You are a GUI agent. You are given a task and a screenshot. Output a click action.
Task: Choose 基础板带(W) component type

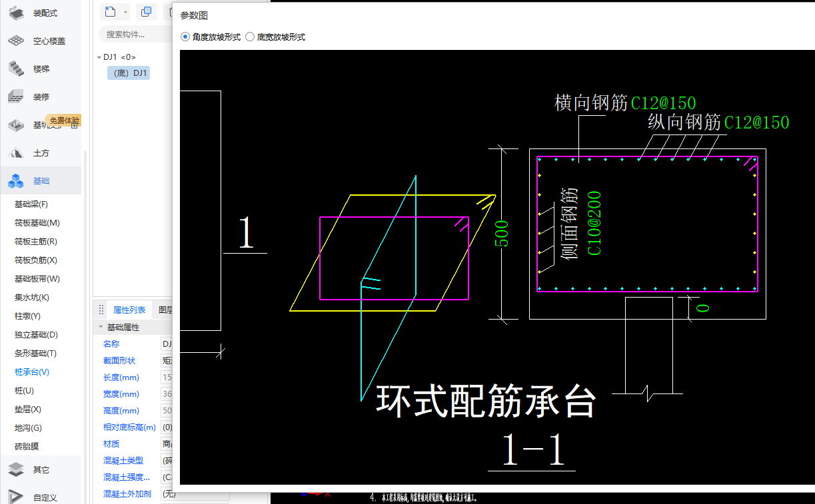coord(37,279)
